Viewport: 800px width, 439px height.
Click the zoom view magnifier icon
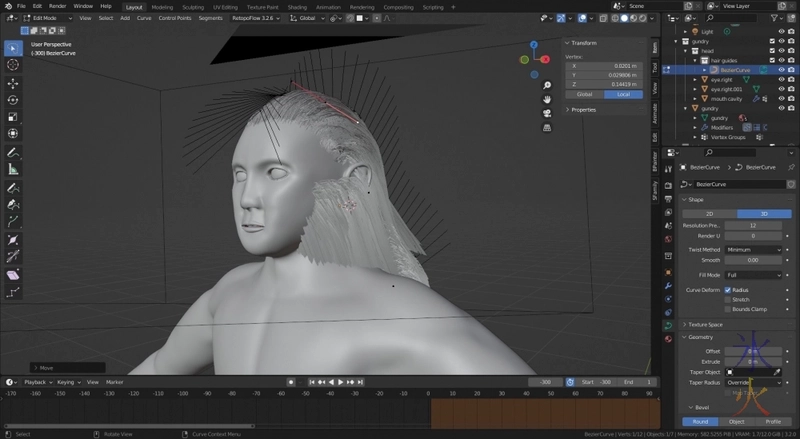(548, 84)
